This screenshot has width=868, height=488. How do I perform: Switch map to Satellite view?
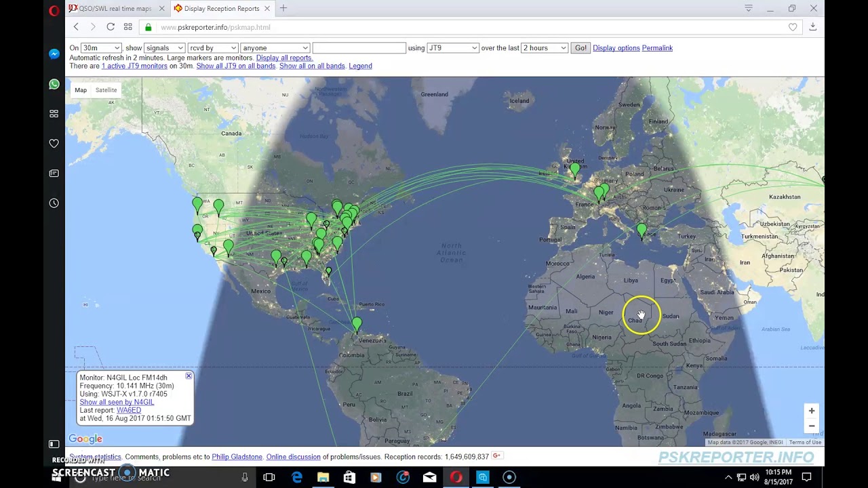[106, 90]
